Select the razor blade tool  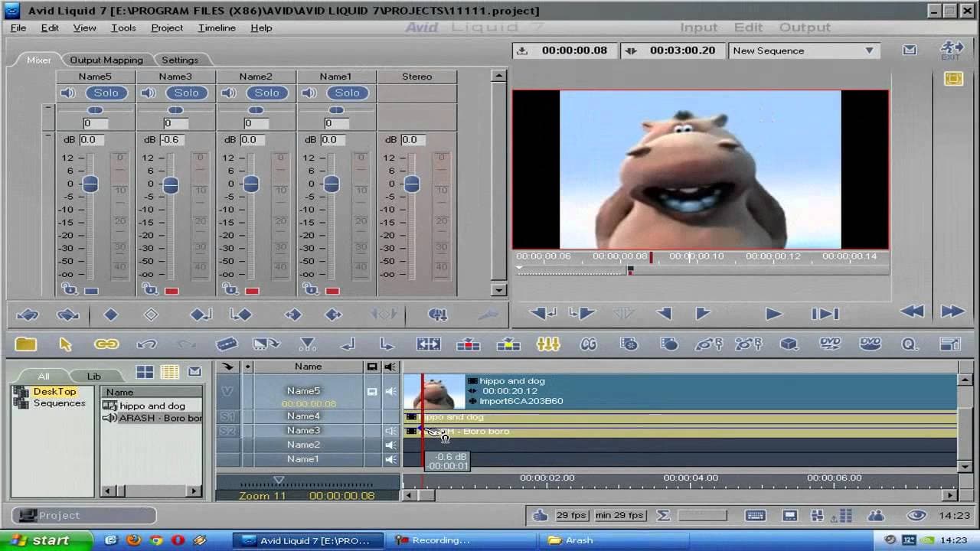[x=227, y=344]
